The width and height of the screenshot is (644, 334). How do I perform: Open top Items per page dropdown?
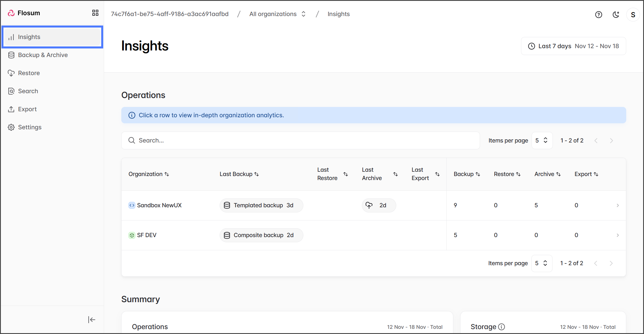pyautogui.click(x=542, y=140)
